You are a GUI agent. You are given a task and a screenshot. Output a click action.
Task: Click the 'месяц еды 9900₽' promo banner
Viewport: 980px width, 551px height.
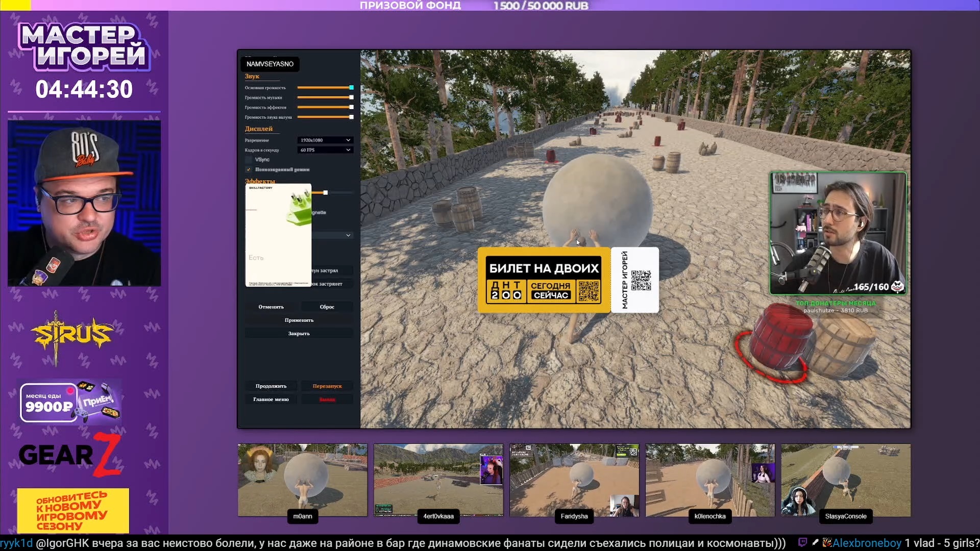click(70, 403)
